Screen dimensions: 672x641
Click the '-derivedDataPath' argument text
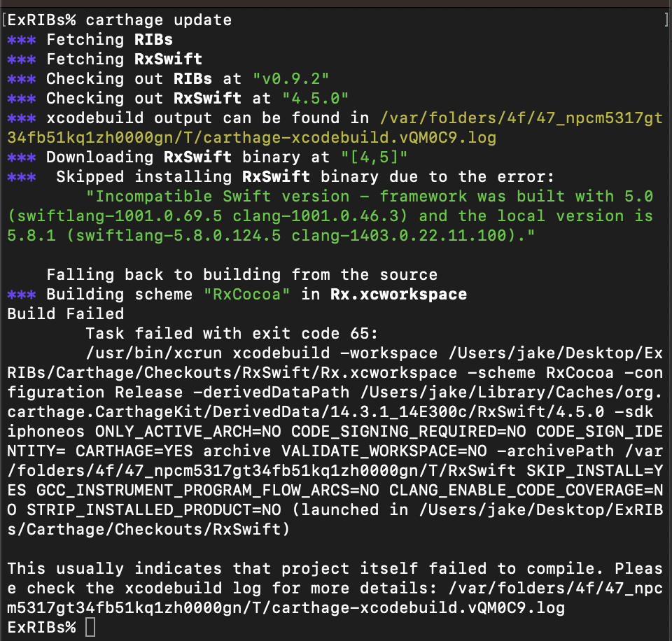click(x=272, y=393)
